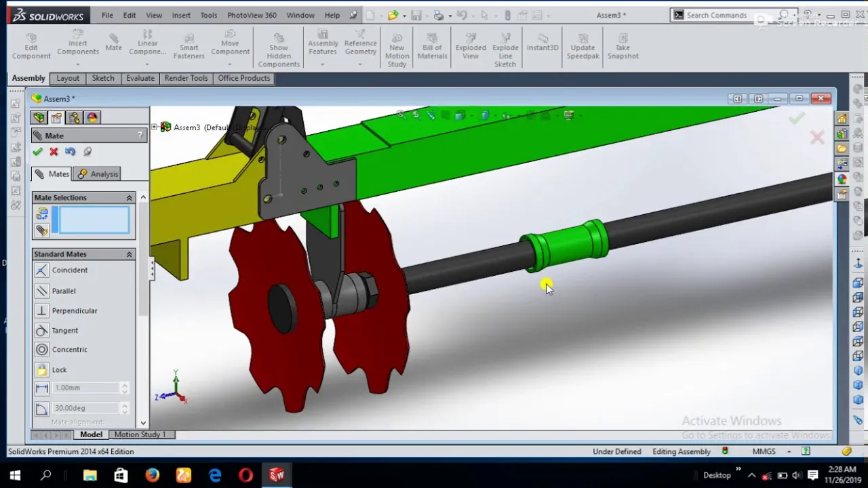868x488 pixels.
Task: Switch to the Sketch tab
Action: pos(103,78)
